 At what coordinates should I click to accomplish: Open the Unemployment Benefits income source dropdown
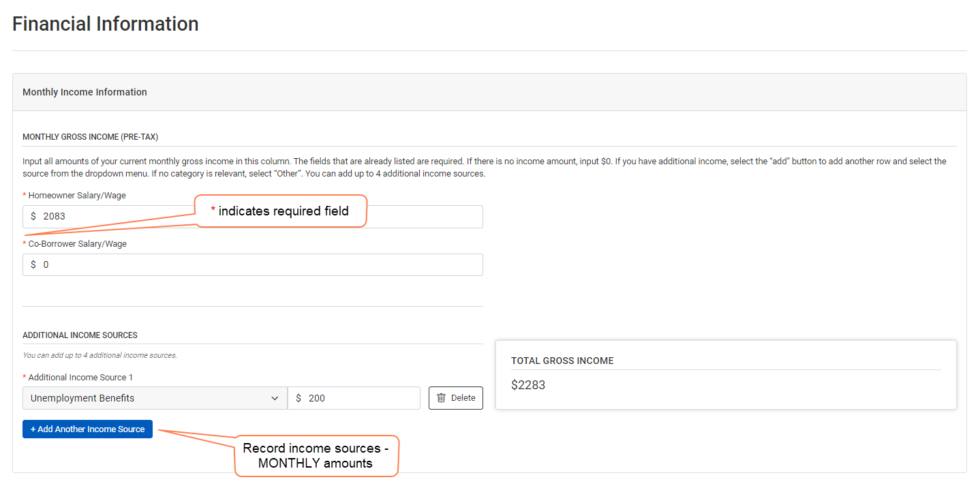[x=154, y=398]
